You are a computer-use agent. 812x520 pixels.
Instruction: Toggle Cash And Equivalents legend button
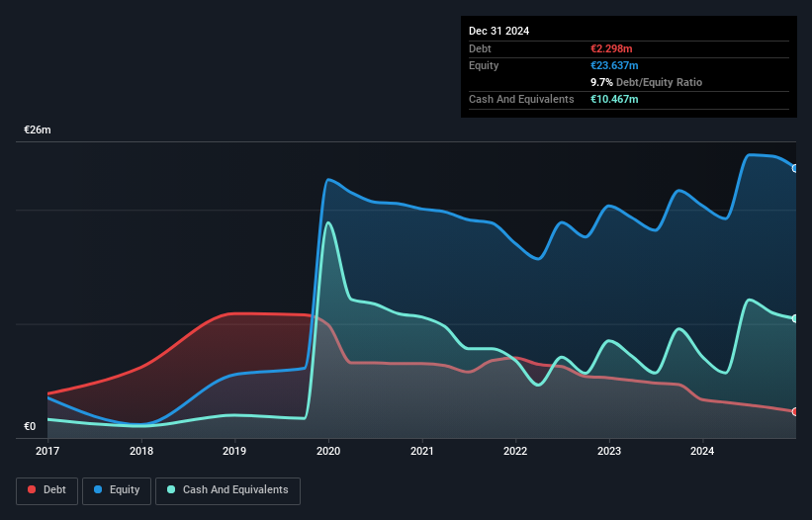(x=227, y=490)
